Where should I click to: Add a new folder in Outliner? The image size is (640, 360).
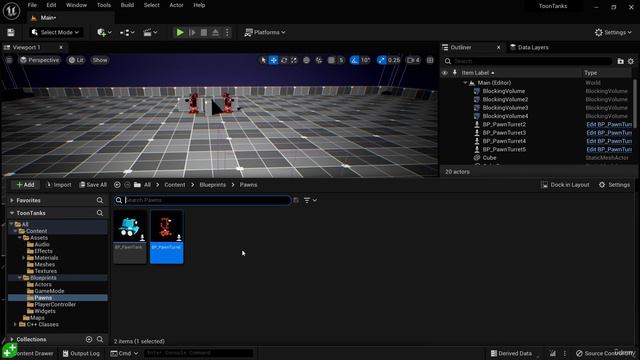[620, 61]
